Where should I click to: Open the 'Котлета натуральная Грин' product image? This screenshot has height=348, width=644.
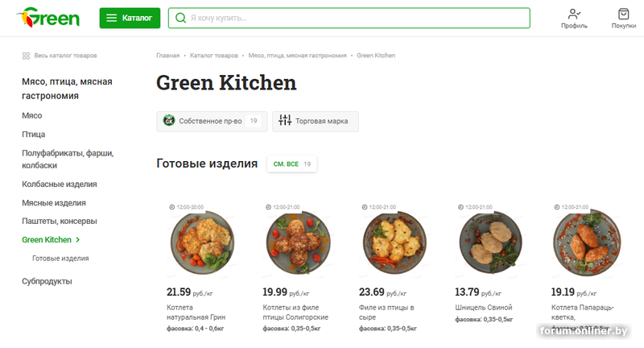(203, 242)
